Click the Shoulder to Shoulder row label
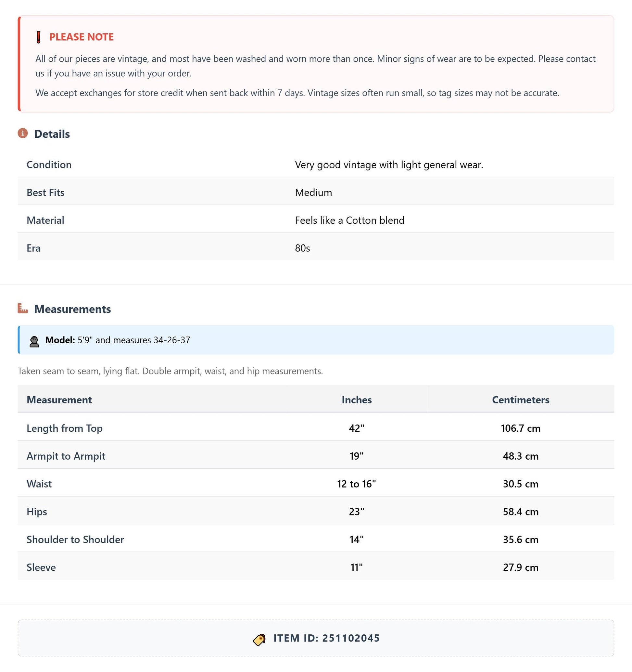The height and width of the screenshot is (672, 632). [75, 539]
